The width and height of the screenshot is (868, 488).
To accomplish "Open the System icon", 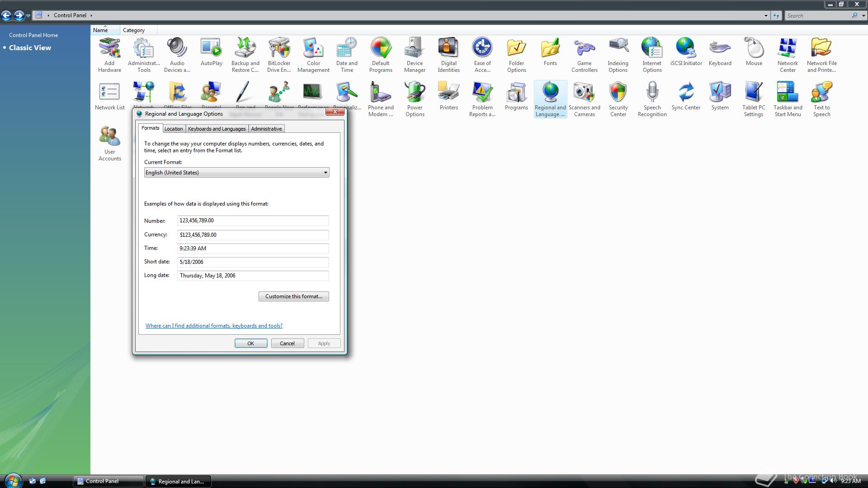I will tap(720, 96).
